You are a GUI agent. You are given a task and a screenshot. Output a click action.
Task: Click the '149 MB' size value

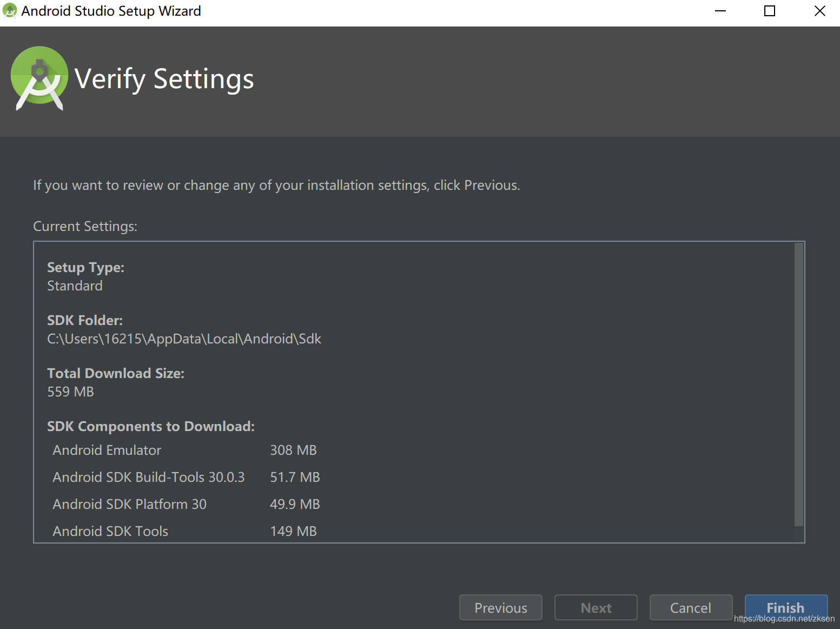tap(293, 531)
